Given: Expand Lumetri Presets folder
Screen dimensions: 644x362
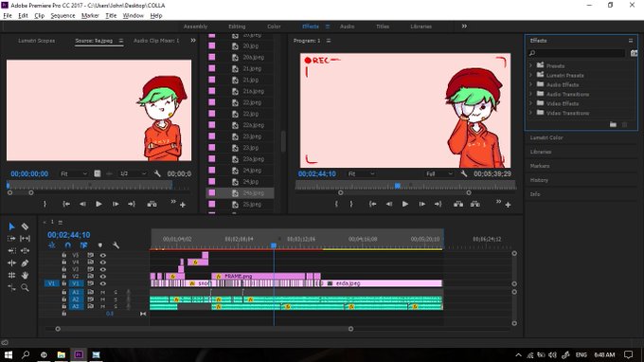Looking at the screenshot, I should click(x=530, y=75).
